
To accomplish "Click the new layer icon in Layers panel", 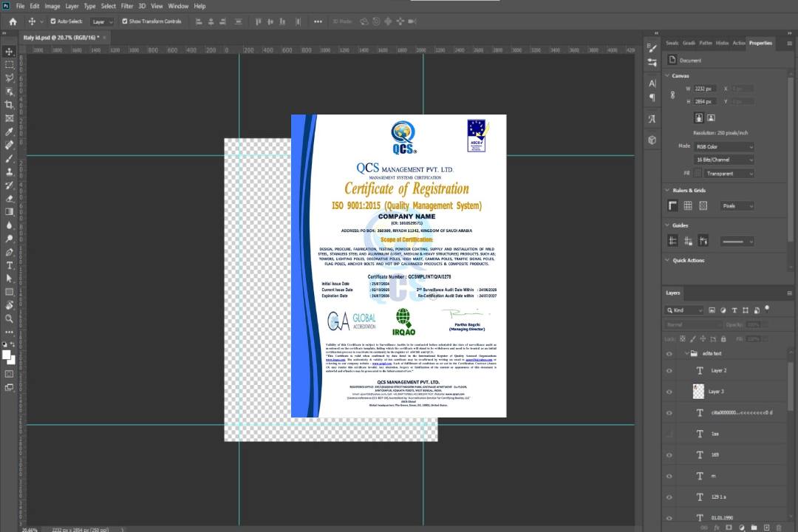I will point(766,528).
